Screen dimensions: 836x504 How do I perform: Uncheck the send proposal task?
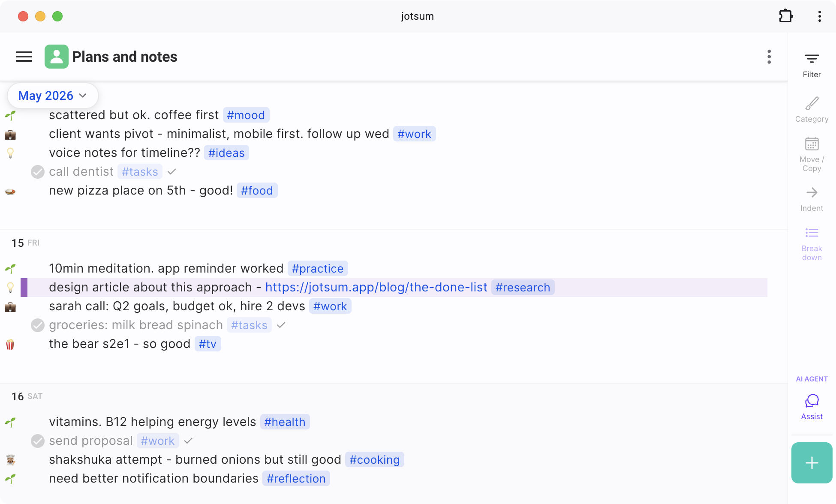[x=38, y=441]
